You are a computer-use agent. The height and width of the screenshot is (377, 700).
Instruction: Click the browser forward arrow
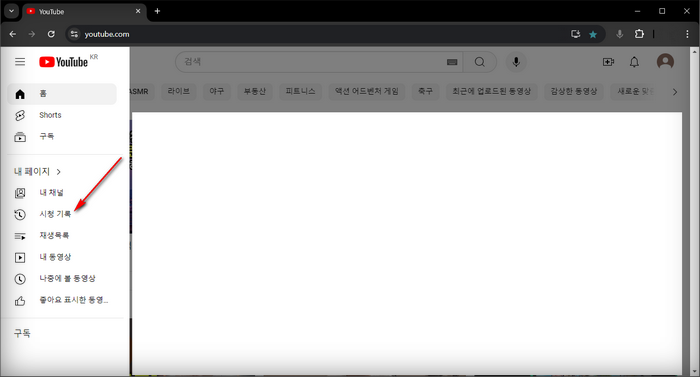coord(32,34)
